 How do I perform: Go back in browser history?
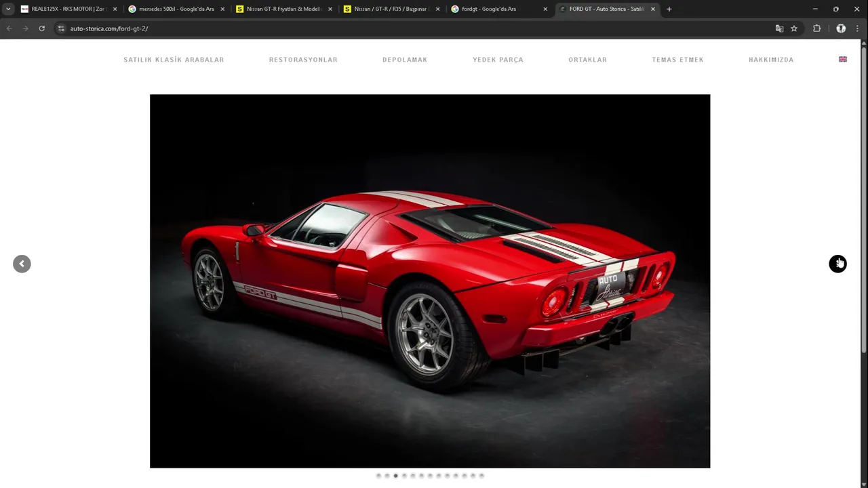pos(9,28)
